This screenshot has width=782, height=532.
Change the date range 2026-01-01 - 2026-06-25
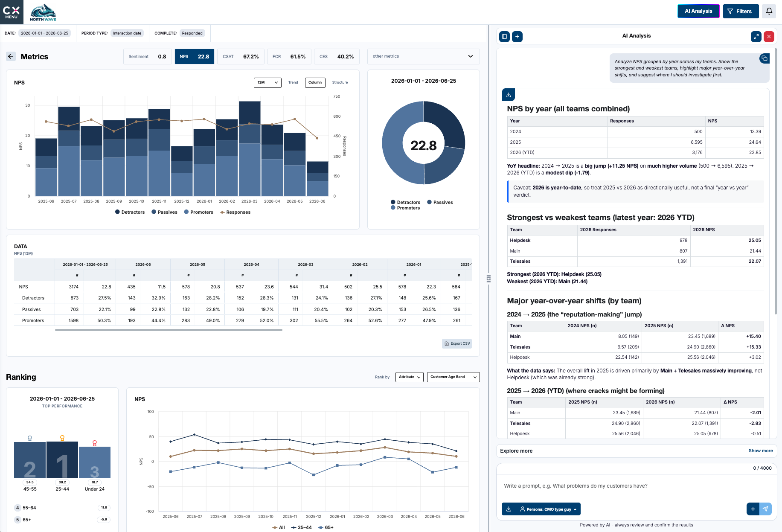click(44, 33)
